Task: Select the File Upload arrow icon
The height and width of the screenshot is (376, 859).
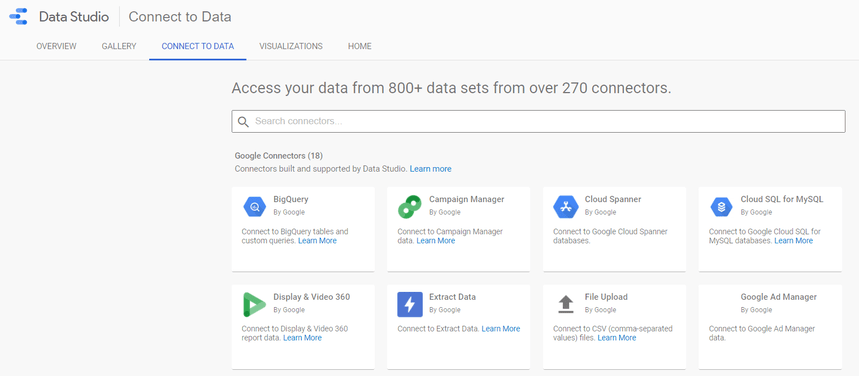Action: [x=566, y=304]
